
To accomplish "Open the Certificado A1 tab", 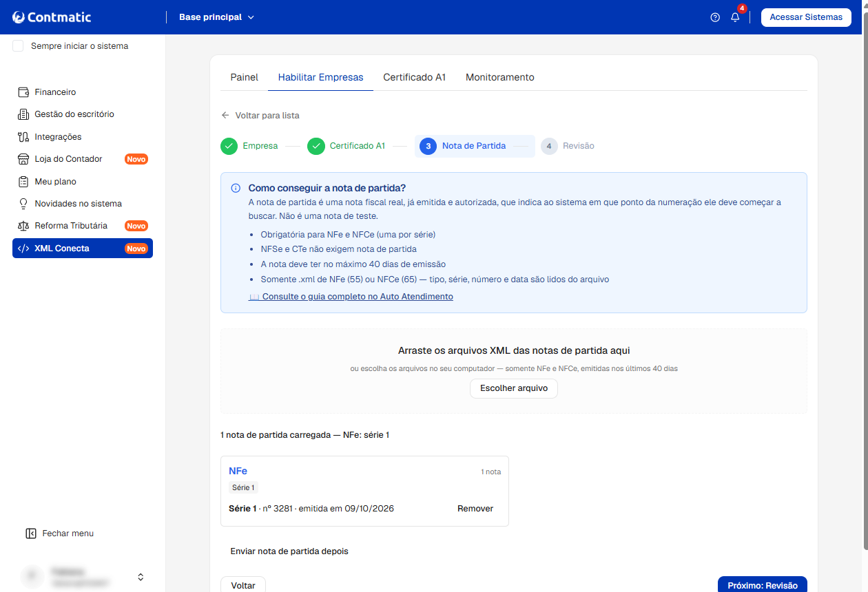I will [415, 77].
